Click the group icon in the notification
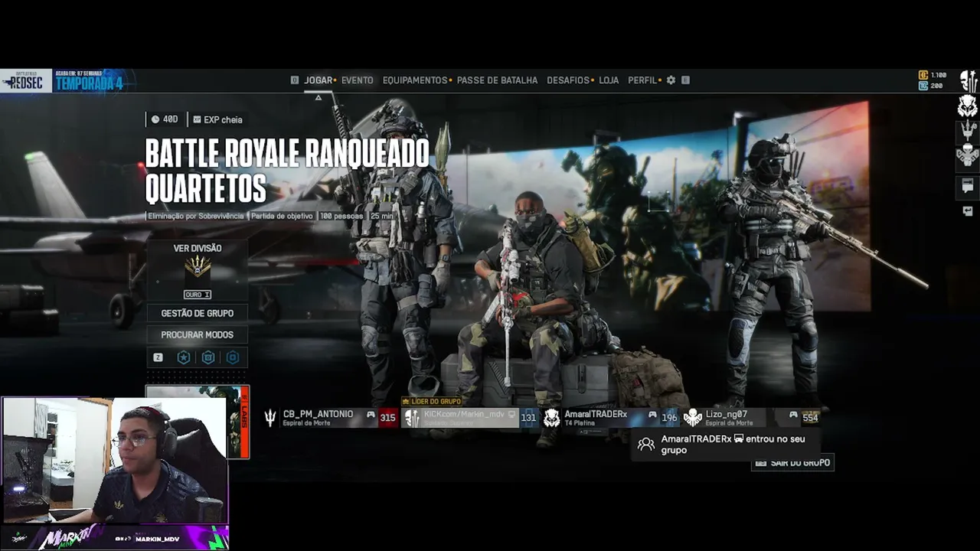This screenshot has width=980, height=551. coord(646,444)
